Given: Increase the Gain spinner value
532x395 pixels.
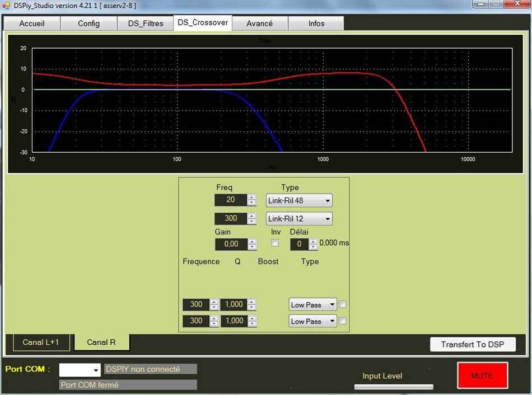Looking at the screenshot, I should coord(252,241).
